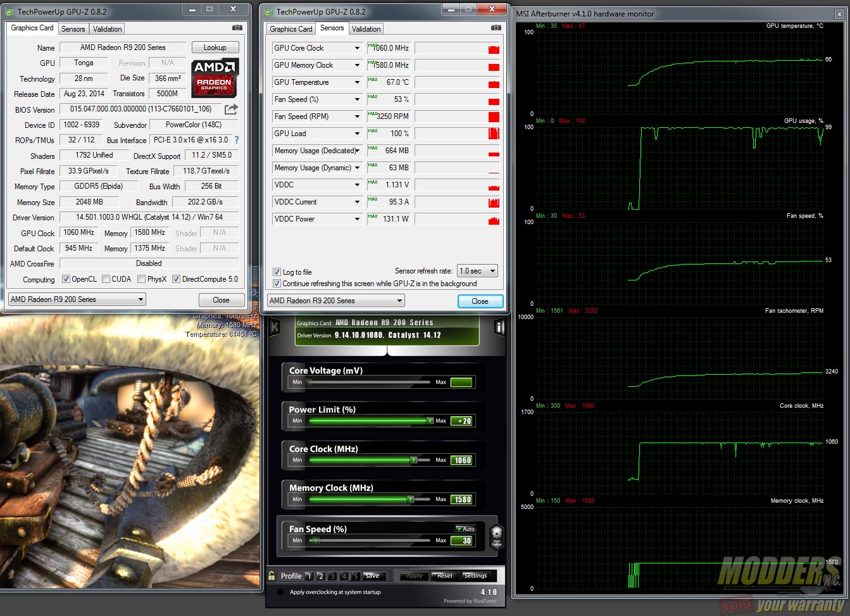850x616 pixels.
Task: Switch to Validation tab in left GPU-Z window
Action: pyautogui.click(x=107, y=29)
